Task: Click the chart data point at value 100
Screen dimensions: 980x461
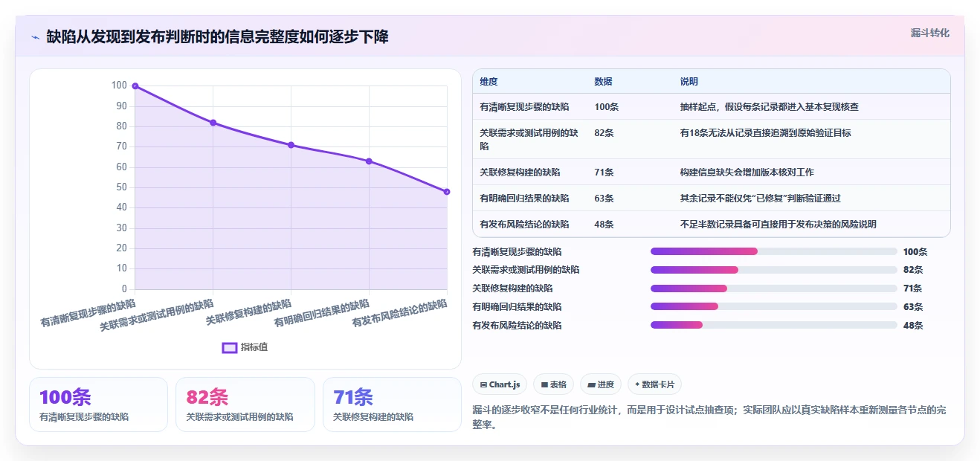Action: click(135, 86)
